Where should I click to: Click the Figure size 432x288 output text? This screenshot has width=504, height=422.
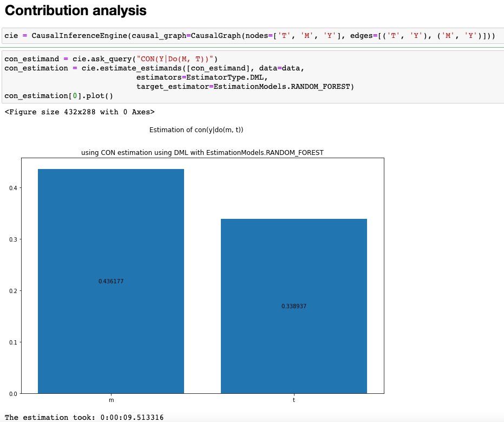point(80,112)
